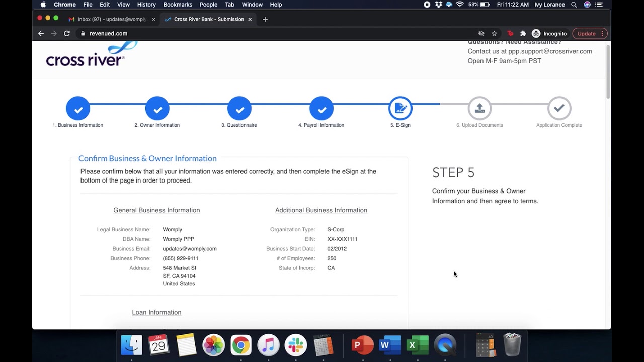644x362 pixels.
Task: Click the Dropbox menu bar icon
Action: [438, 5]
